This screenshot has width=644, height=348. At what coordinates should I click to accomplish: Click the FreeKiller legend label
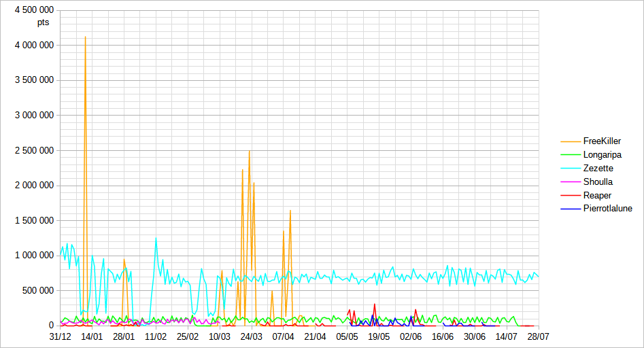[x=602, y=141]
